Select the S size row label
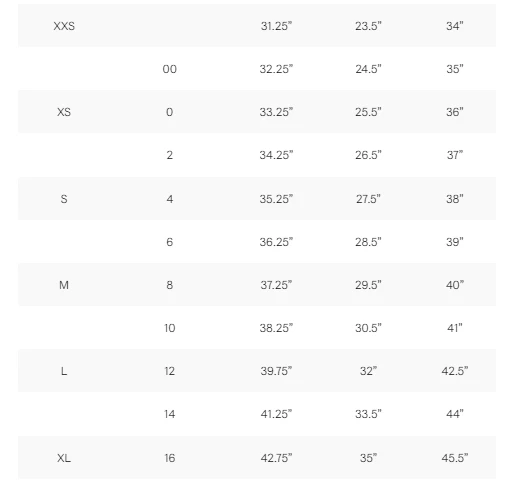The image size is (512, 483). click(64, 199)
